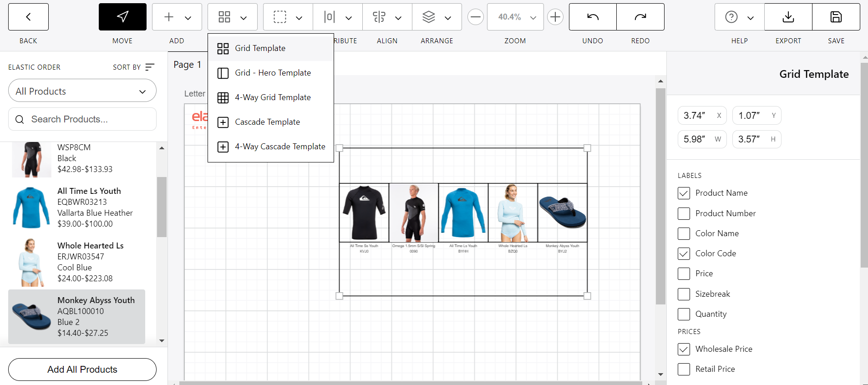Expand the All Products dropdown
Image resolution: width=868 pixels, height=385 pixels.
click(x=82, y=91)
